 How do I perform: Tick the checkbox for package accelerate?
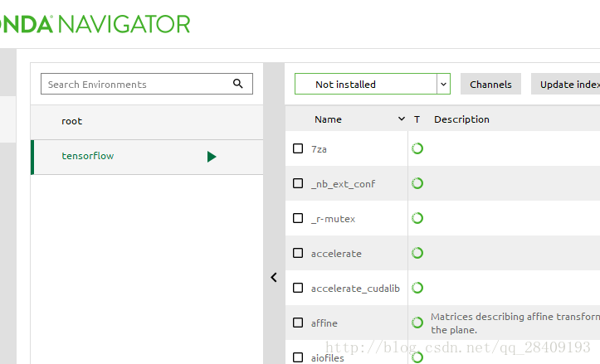point(298,253)
